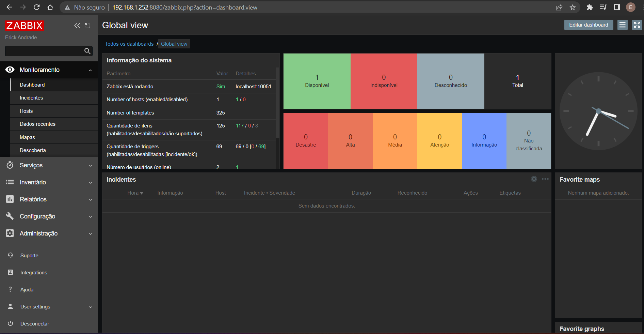This screenshot has height=334, width=644.
Task: Expand the Relatórios menu chevron
Action: coord(91,200)
